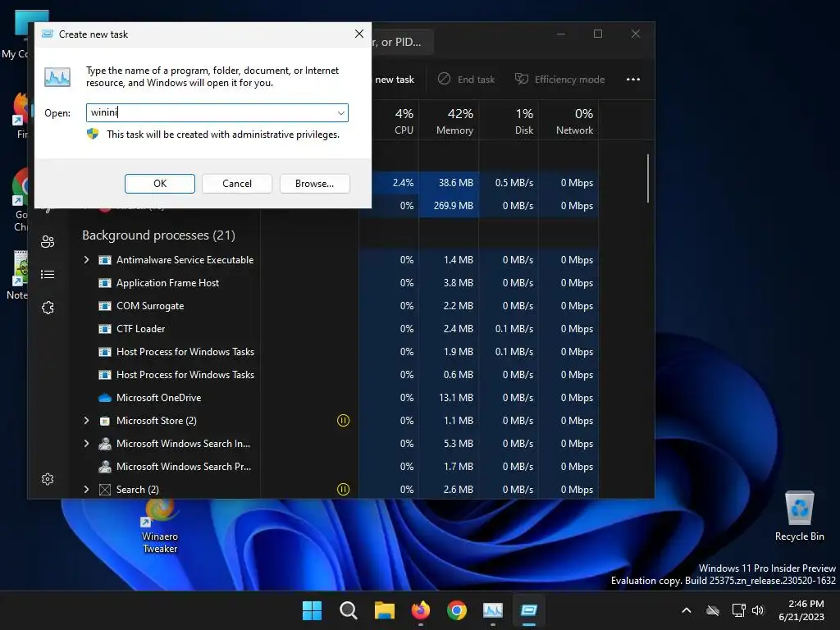Click the run-task icon in dialog body
This screenshot has height=630, width=840.
tap(57, 77)
